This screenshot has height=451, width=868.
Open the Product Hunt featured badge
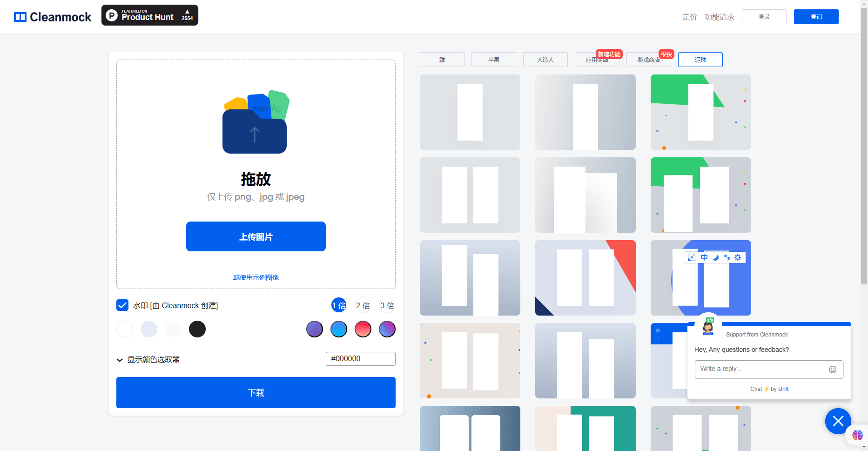149,15
